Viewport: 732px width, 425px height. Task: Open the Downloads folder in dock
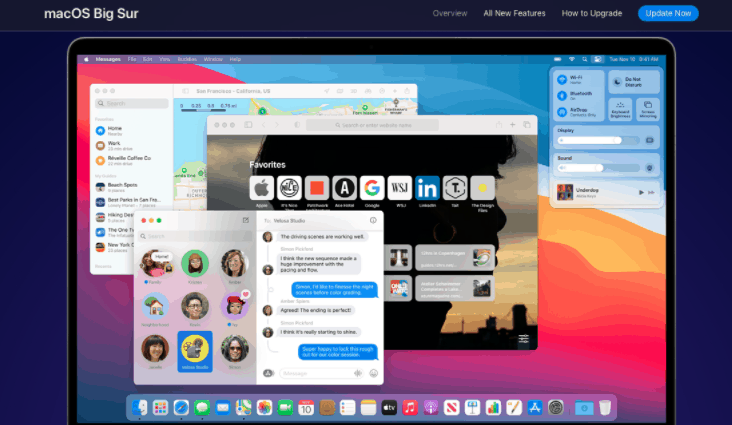[x=584, y=408]
